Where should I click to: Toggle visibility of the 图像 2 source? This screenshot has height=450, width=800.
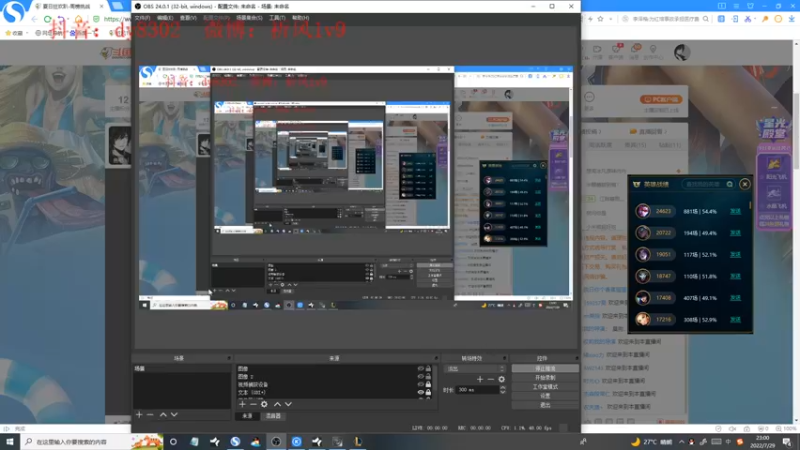pos(421,377)
